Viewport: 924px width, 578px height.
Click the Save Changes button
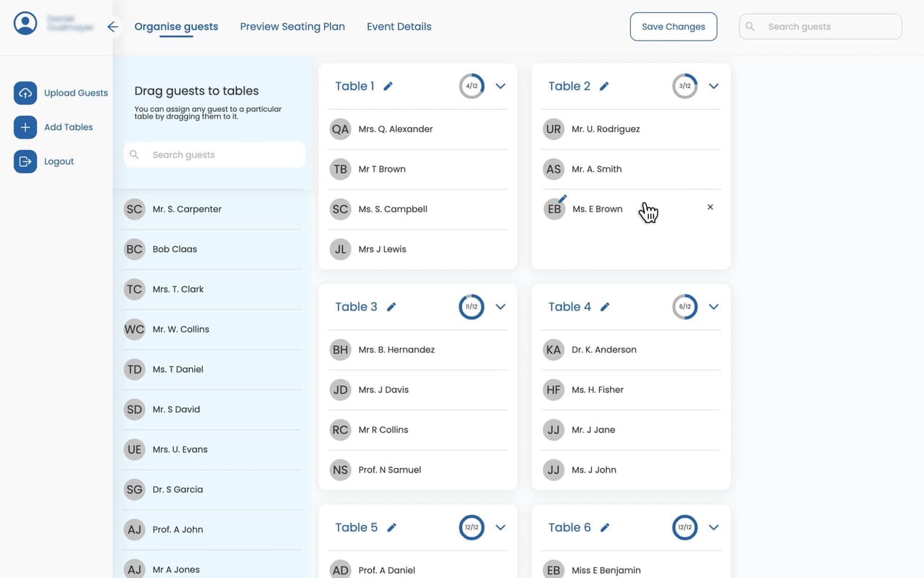pos(673,26)
